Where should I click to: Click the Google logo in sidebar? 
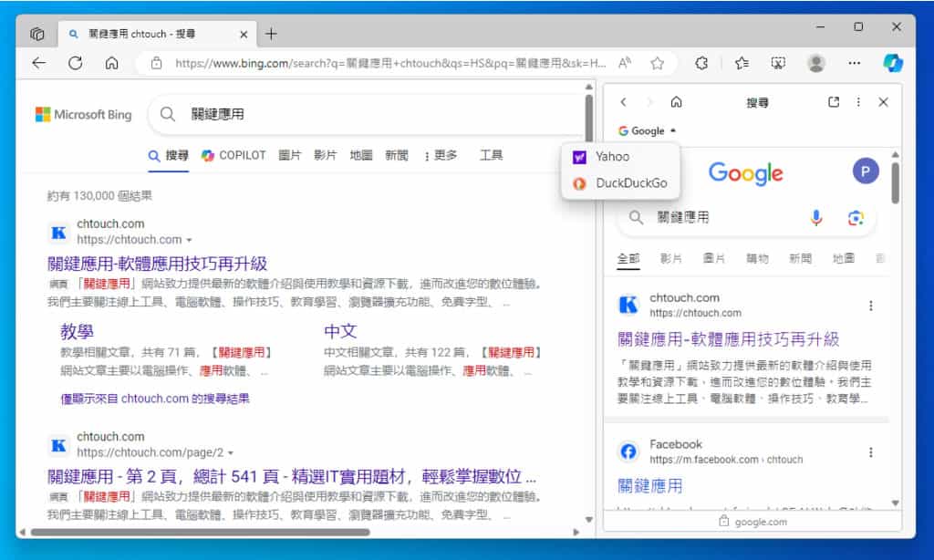(746, 173)
